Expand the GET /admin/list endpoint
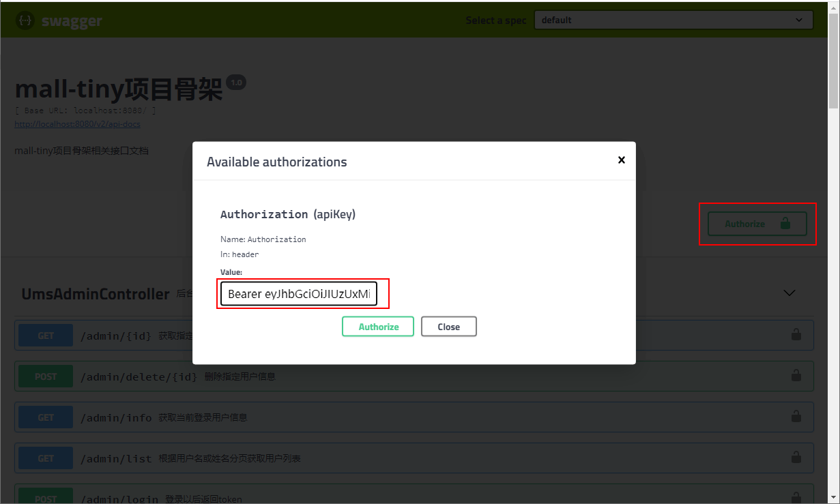The width and height of the screenshot is (840, 504). click(x=414, y=458)
